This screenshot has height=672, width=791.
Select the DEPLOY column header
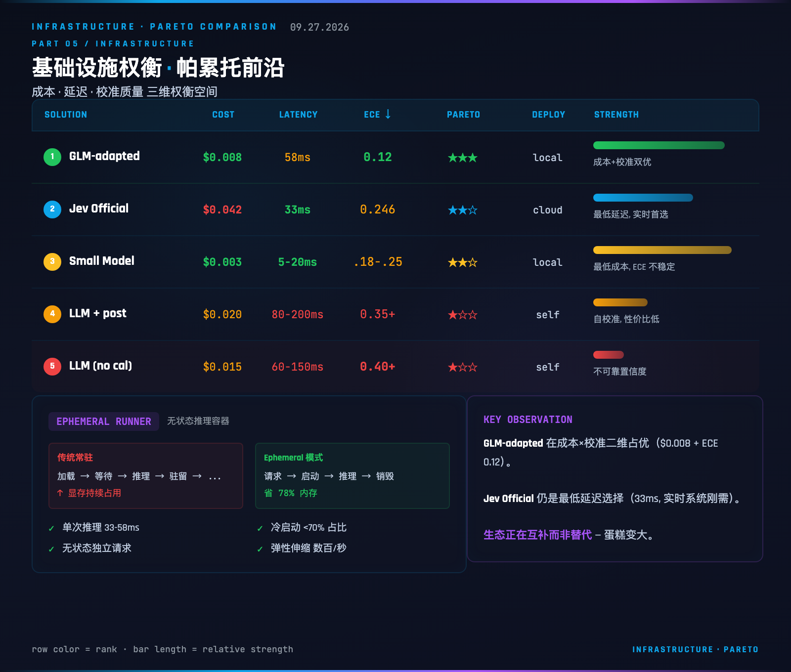click(548, 115)
